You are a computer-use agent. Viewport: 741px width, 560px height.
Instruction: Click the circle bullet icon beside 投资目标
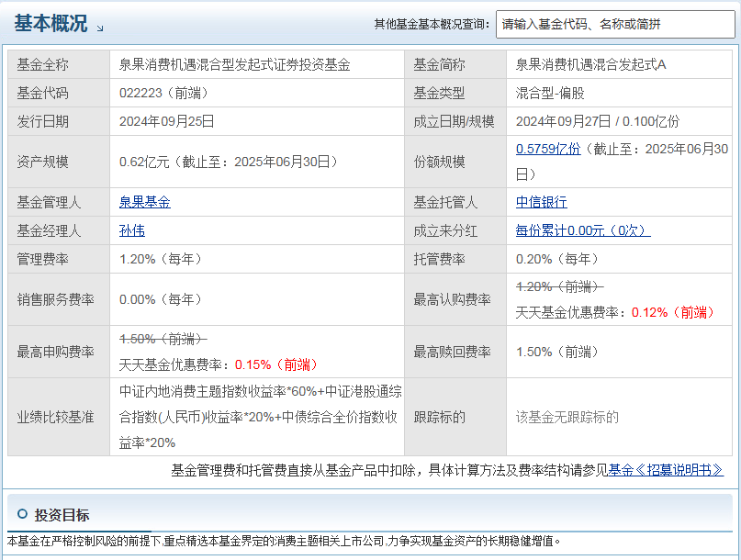tap(22, 514)
